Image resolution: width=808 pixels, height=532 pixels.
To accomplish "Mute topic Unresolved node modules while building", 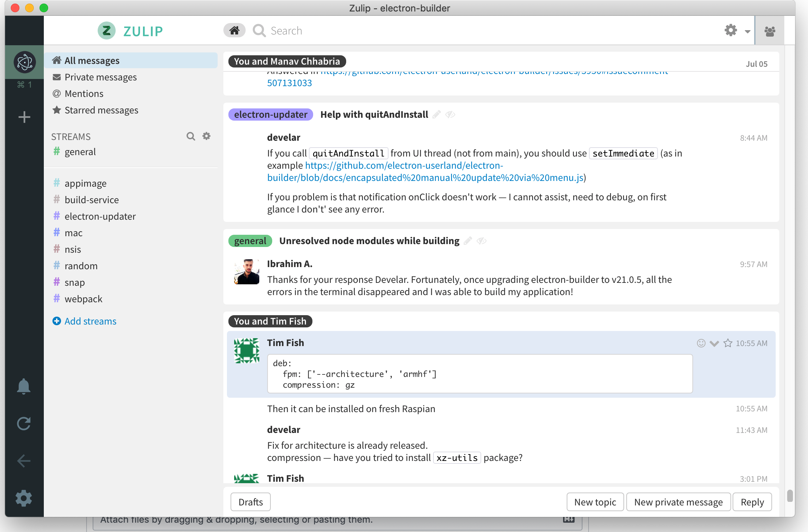I will 482,241.
